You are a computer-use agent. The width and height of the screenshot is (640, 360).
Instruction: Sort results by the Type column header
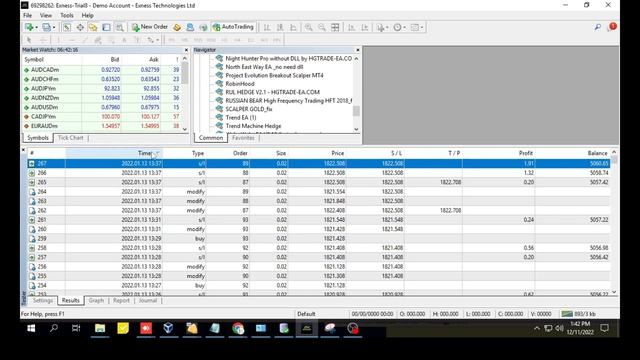[x=184, y=153]
